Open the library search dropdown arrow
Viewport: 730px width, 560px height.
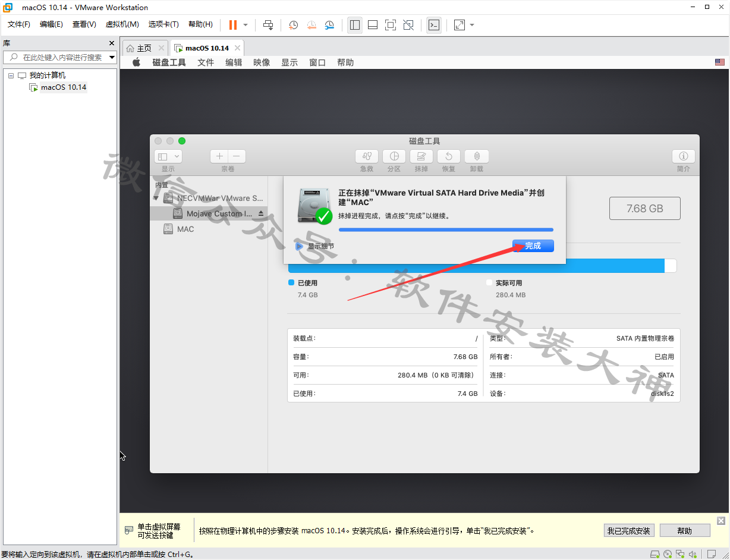[x=112, y=58]
